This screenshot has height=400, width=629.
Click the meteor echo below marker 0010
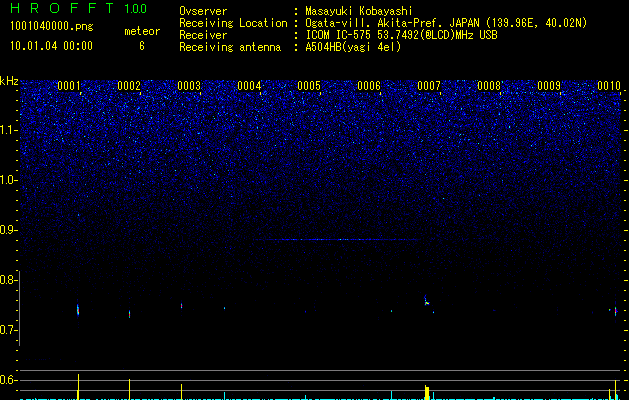[615, 310]
